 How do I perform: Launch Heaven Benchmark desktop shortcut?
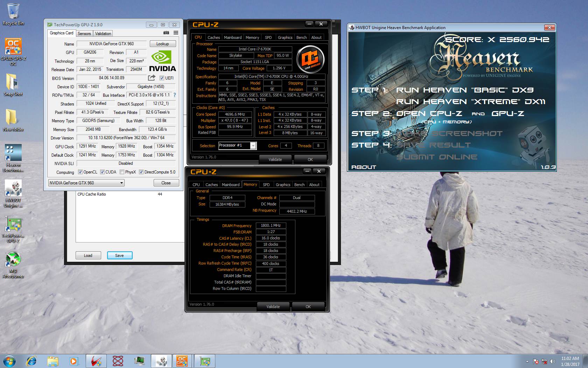(13, 158)
